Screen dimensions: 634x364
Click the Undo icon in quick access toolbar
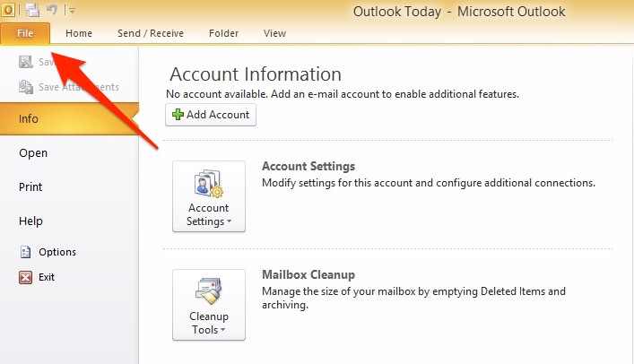click(x=52, y=9)
